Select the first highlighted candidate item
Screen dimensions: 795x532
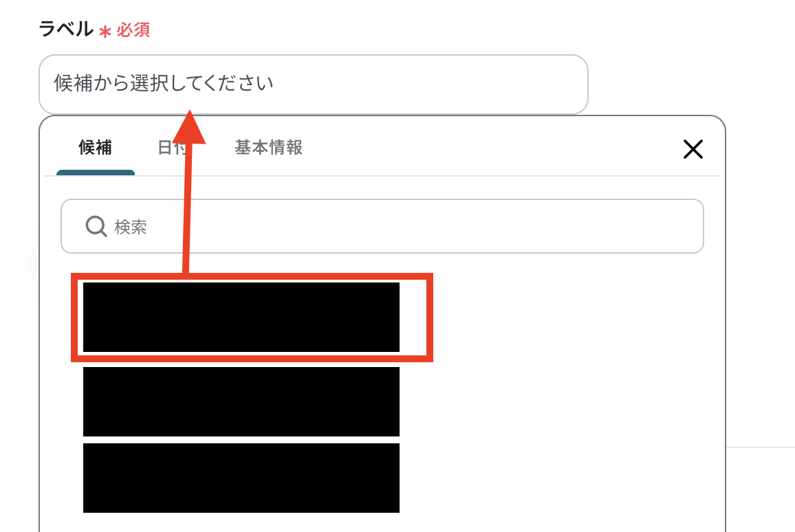pyautogui.click(x=241, y=317)
